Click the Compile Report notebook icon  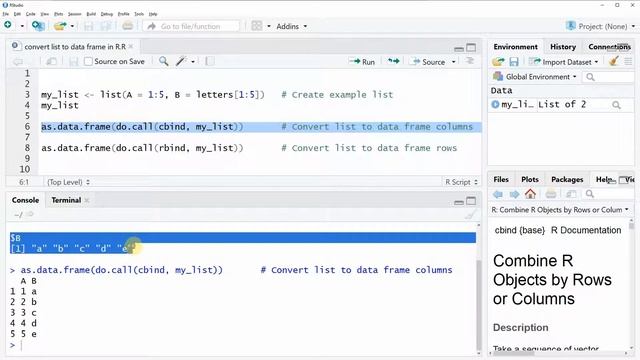(210, 62)
